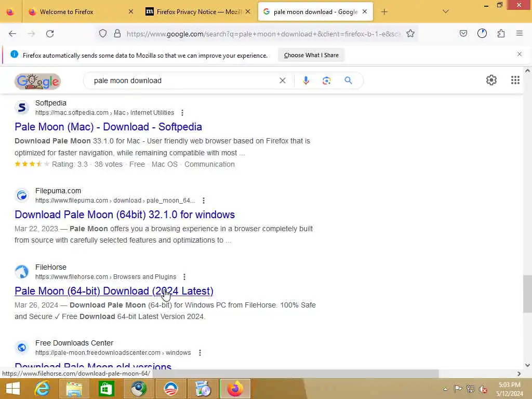532x399 pixels.
Task: Select the pale moon download Google tab
Action: [x=315, y=12]
